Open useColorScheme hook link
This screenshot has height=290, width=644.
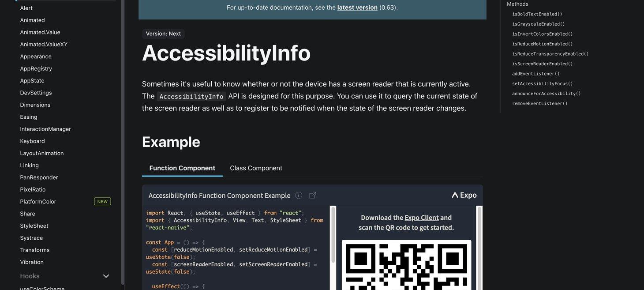(42, 289)
